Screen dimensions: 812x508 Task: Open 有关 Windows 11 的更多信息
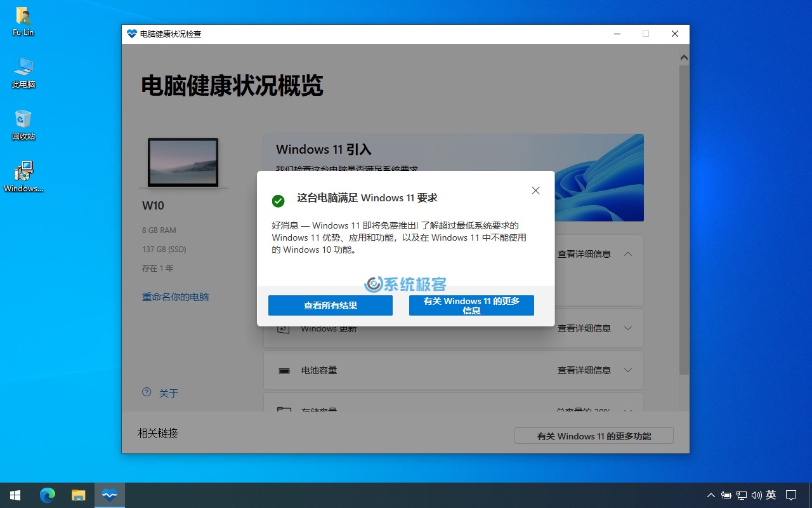(x=471, y=305)
